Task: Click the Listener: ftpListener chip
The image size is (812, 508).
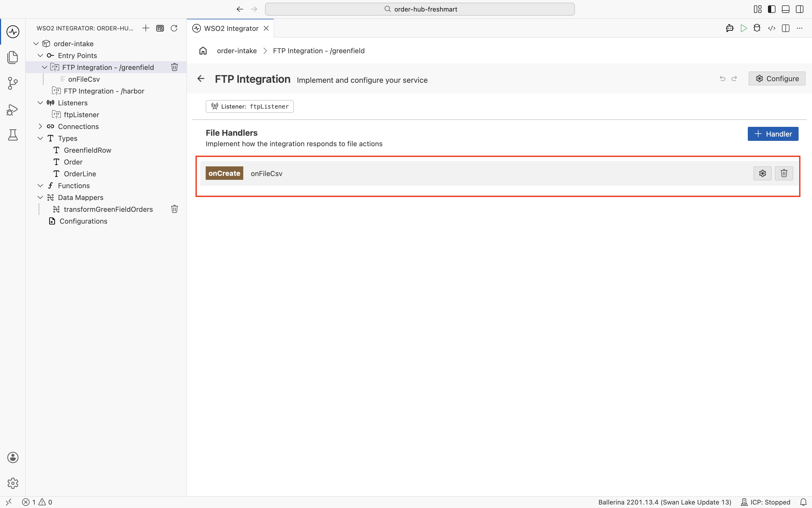Action: click(250, 106)
